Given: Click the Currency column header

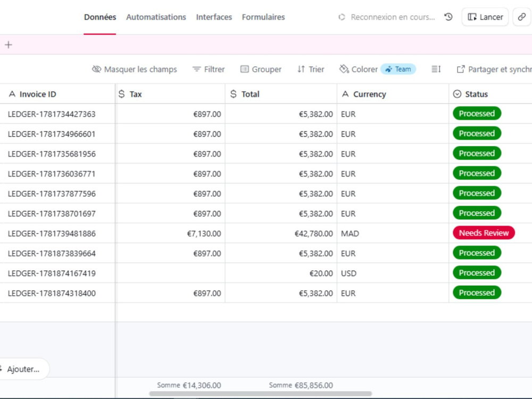Looking at the screenshot, I should click(393, 94).
